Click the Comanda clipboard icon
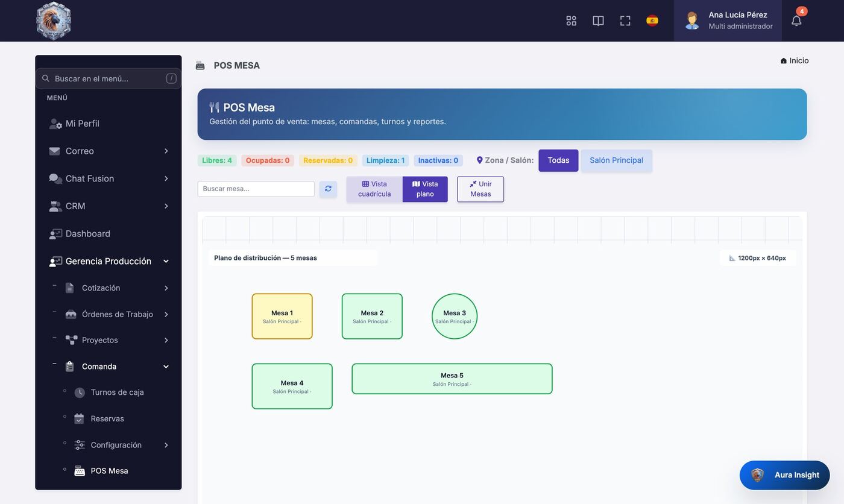The width and height of the screenshot is (844, 504). click(70, 367)
